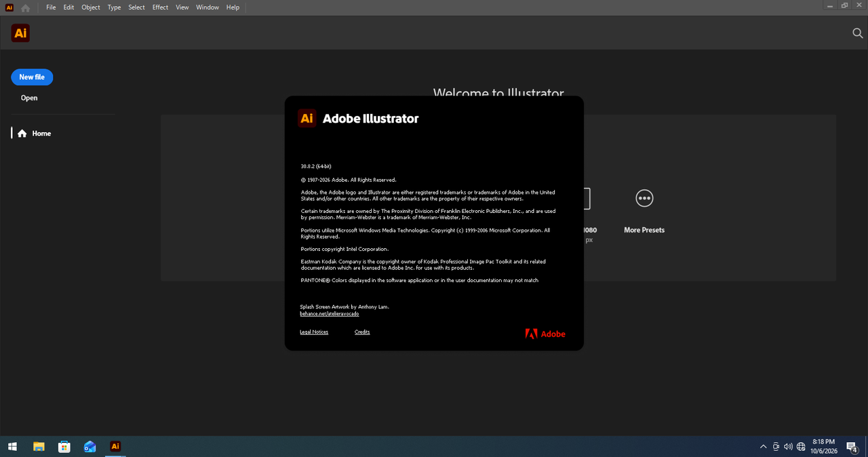Viewport: 868px width, 457px height.
Task: Open the behance.net/atelieravocado link
Action: (330, 314)
